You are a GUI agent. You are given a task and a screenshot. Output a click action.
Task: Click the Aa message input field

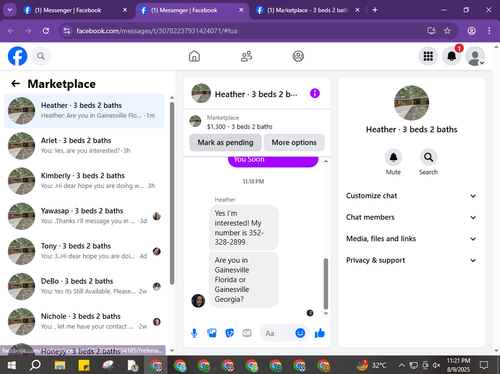(x=277, y=333)
